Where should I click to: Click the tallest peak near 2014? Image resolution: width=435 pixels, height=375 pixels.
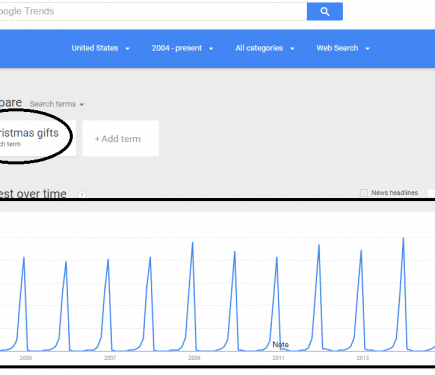point(403,238)
